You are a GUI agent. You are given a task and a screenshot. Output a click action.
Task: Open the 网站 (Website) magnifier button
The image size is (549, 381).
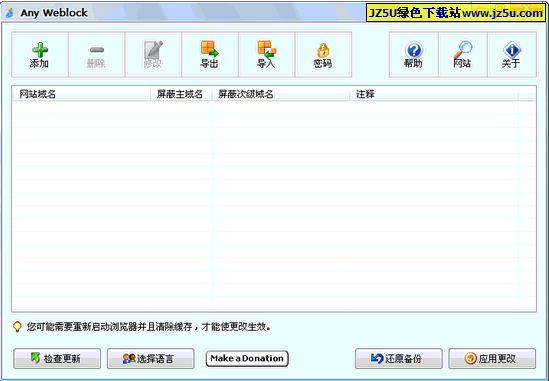[463, 55]
